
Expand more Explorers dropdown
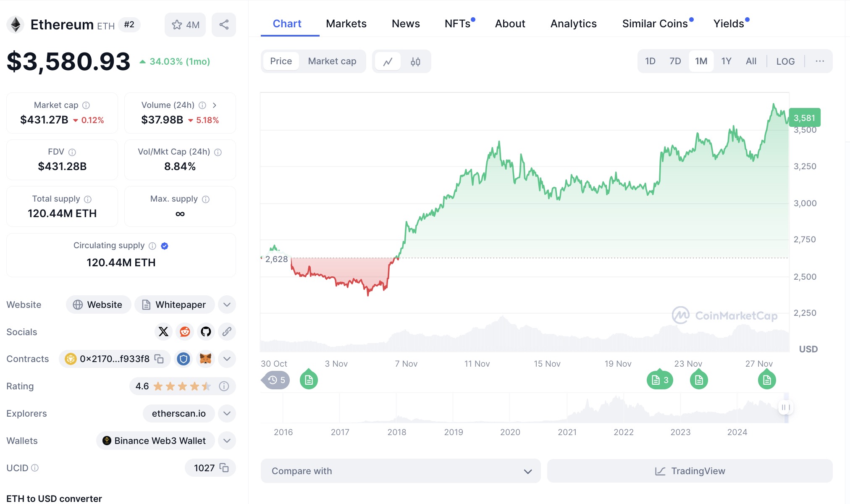[227, 413]
